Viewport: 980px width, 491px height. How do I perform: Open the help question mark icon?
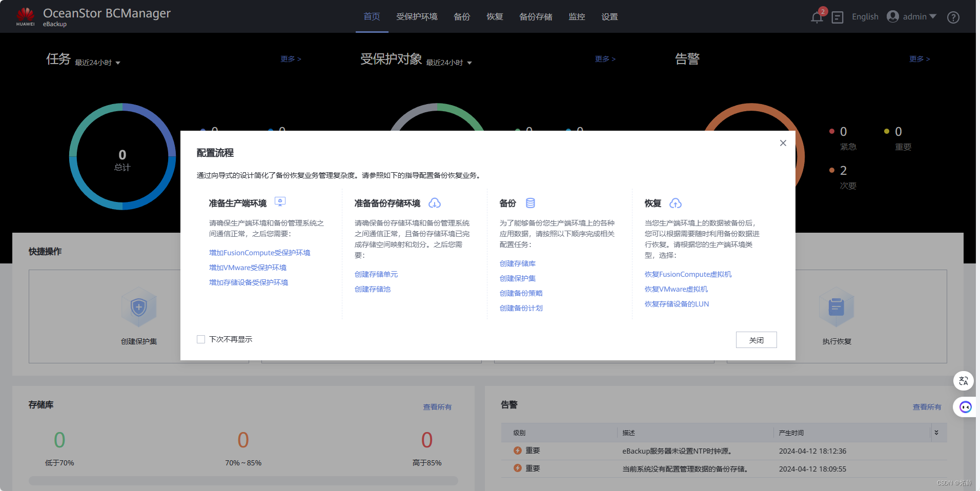[953, 17]
